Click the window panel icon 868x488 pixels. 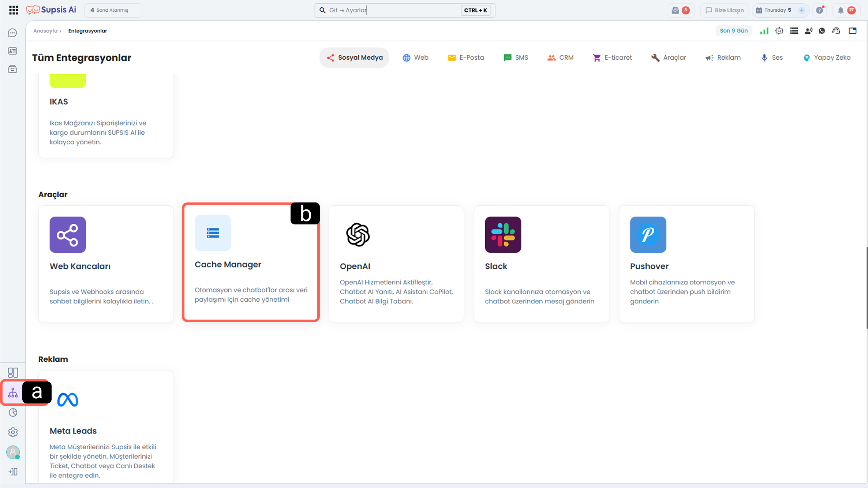pos(853,31)
